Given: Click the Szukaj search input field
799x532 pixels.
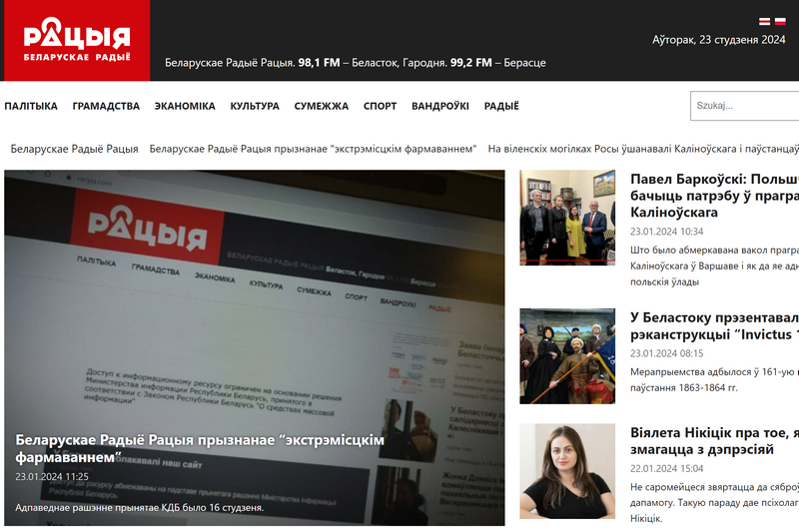Looking at the screenshot, I should (x=745, y=106).
